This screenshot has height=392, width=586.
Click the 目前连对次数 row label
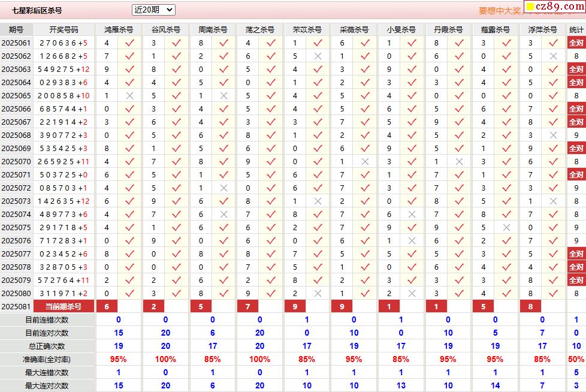47,333
